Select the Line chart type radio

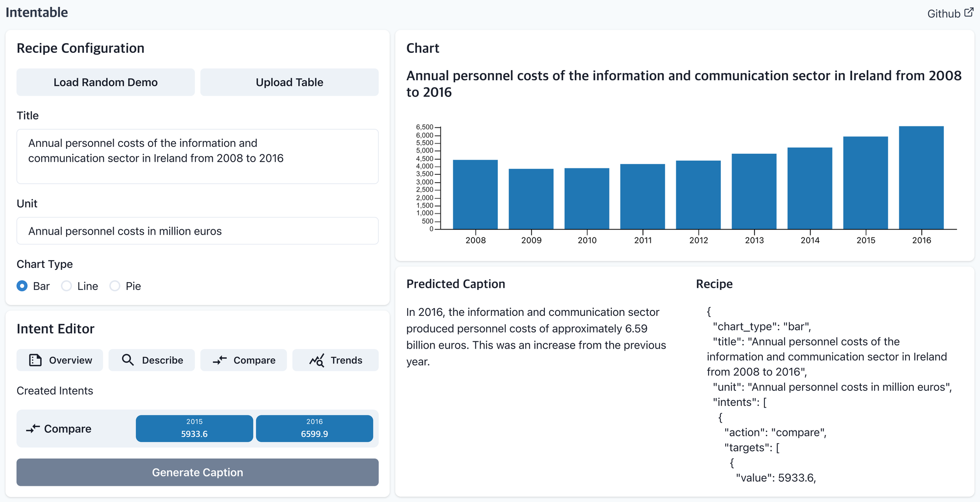pos(67,286)
